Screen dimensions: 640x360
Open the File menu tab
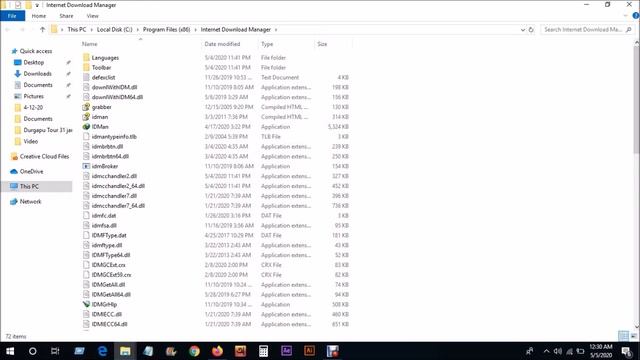12,16
